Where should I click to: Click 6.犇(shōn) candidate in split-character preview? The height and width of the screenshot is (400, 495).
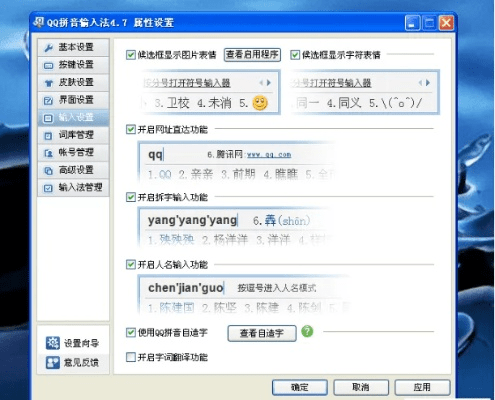click(282, 220)
